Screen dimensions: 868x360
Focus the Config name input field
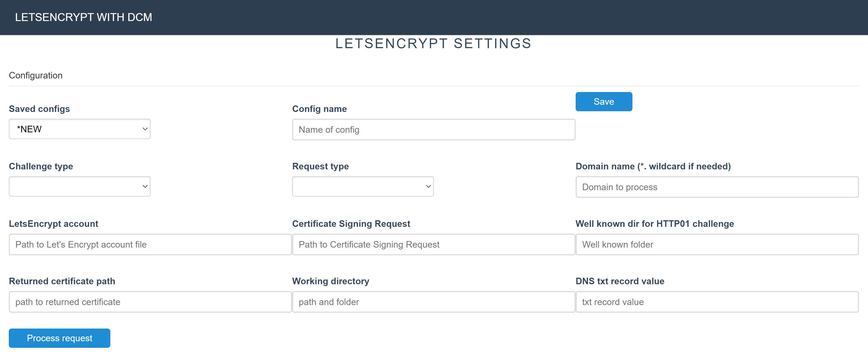(433, 130)
